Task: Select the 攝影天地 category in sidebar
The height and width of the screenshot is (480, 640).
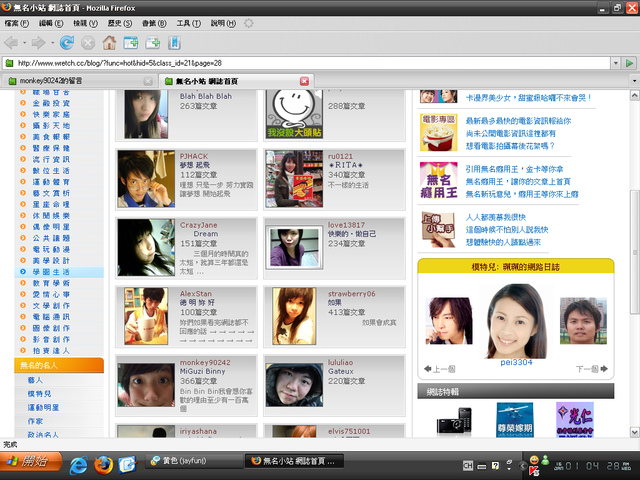Action: point(51,125)
